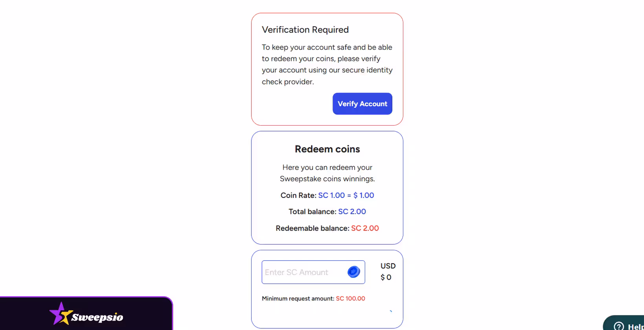
Task: Click the $ 0 converted amount
Action: click(386, 277)
